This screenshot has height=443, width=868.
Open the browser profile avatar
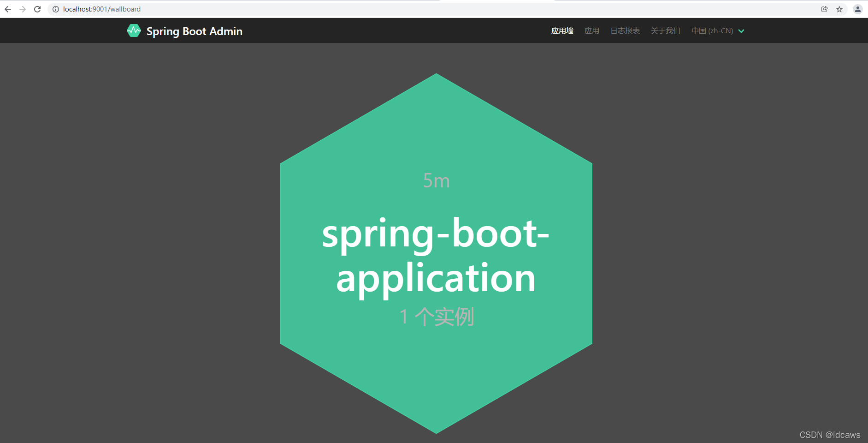(x=858, y=9)
